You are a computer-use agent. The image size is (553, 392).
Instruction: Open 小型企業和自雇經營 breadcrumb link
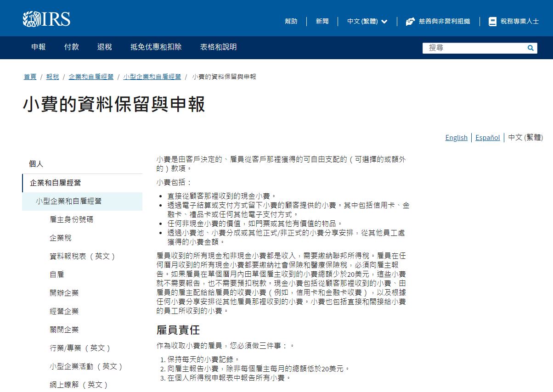point(152,77)
